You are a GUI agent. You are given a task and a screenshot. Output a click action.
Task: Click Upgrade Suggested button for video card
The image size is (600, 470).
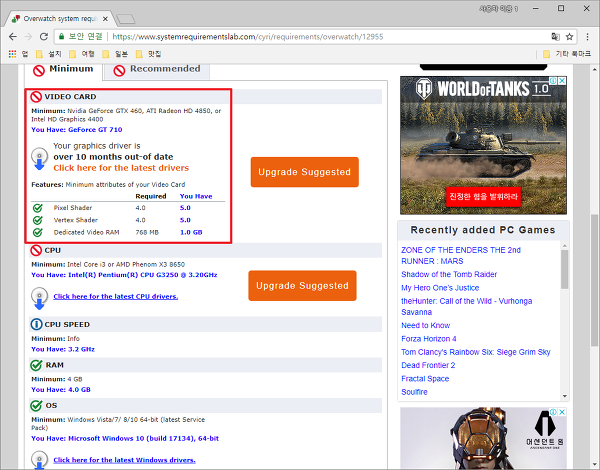coord(305,172)
